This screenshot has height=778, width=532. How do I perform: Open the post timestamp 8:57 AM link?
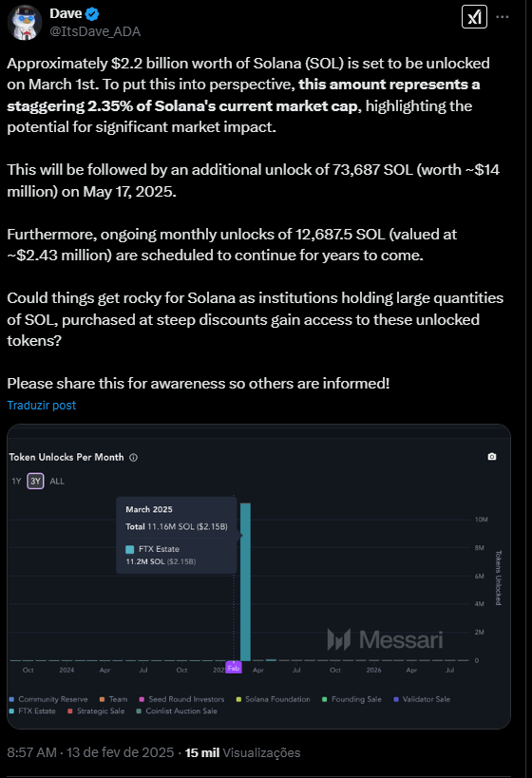31,752
